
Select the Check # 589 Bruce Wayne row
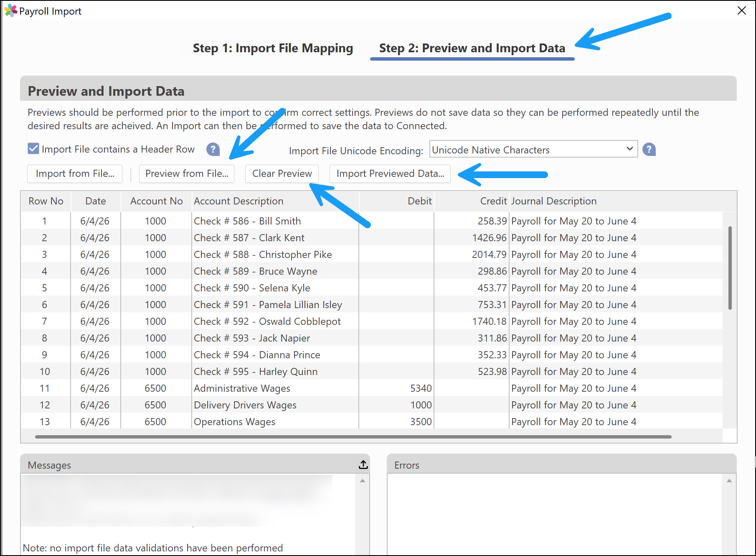pyautogui.click(x=372, y=271)
